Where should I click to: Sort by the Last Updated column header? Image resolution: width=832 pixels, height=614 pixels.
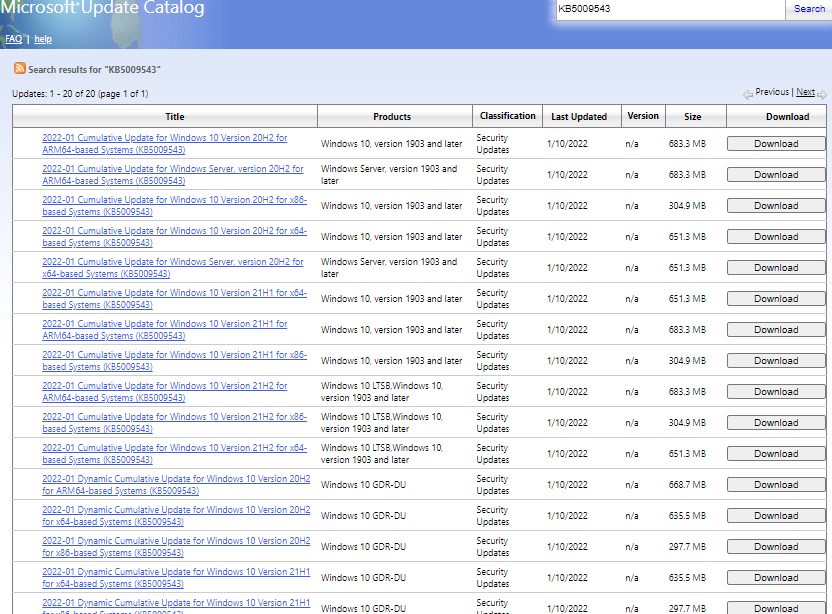(579, 117)
